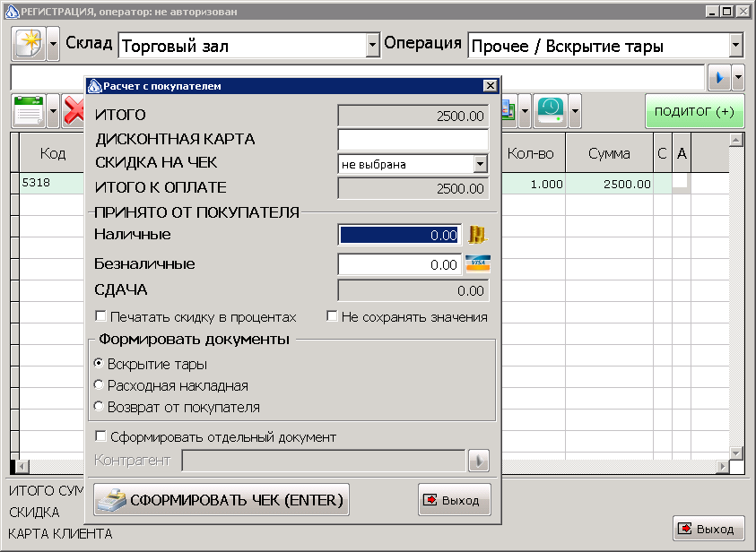The width and height of the screenshot is (756, 552).
Task: Click table sum cell 2500.00
Action: tap(610, 184)
